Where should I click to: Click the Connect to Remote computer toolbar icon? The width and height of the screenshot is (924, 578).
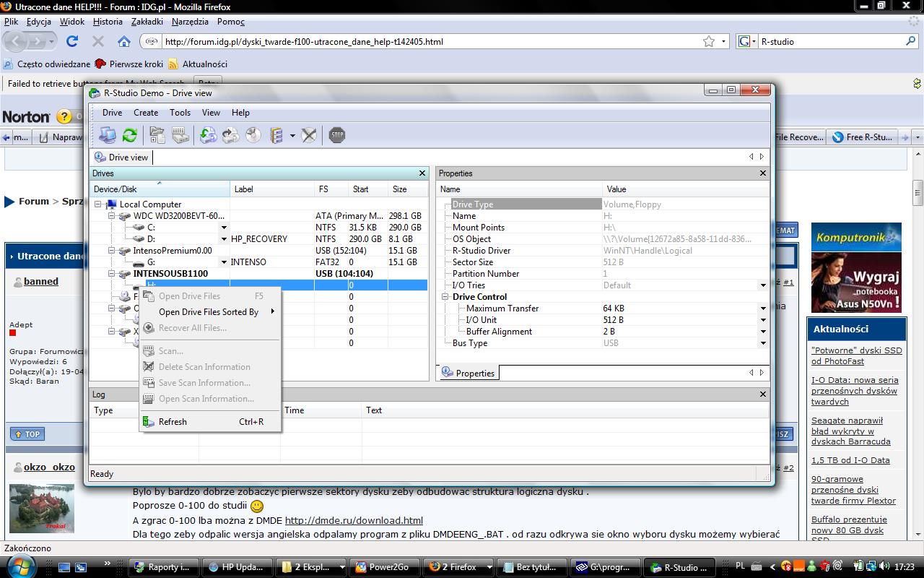click(x=108, y=134)
